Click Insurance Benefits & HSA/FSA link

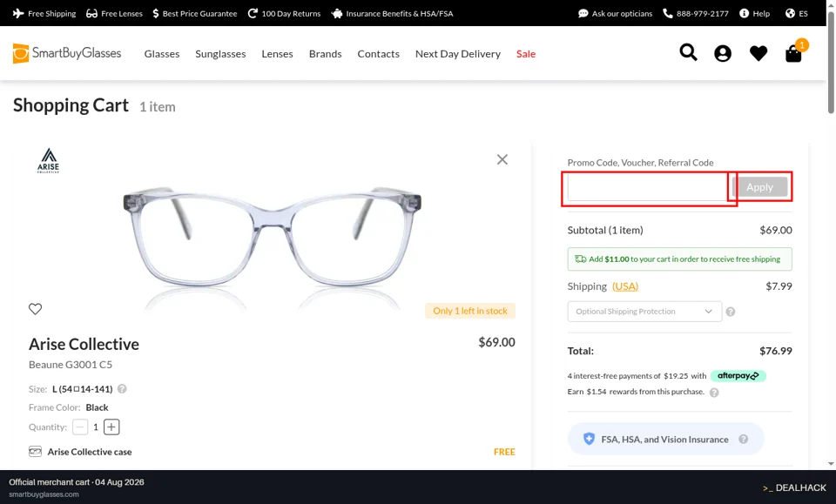(x=392, y=13)
